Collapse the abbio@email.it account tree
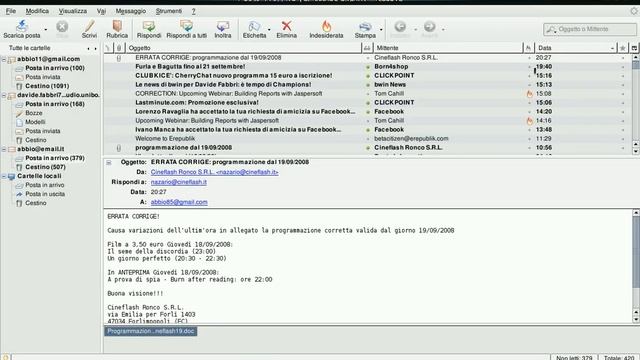Image resolution: width=640 pixels, height=360 pixels. coord(4,149)
